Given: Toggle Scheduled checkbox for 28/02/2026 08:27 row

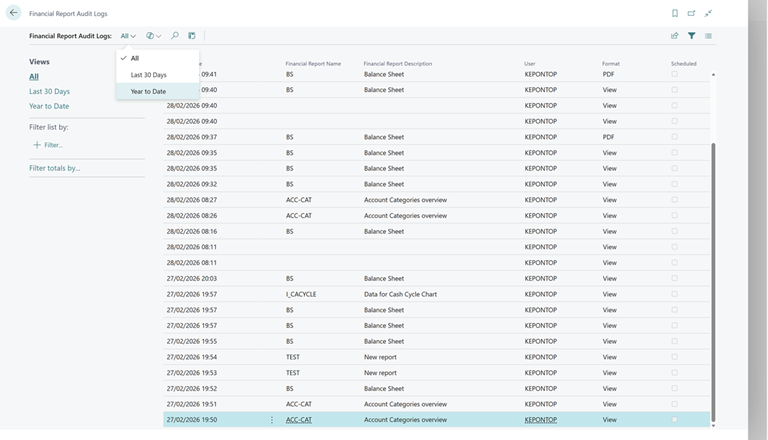Looking at the screenshot, I should [674, 199].
